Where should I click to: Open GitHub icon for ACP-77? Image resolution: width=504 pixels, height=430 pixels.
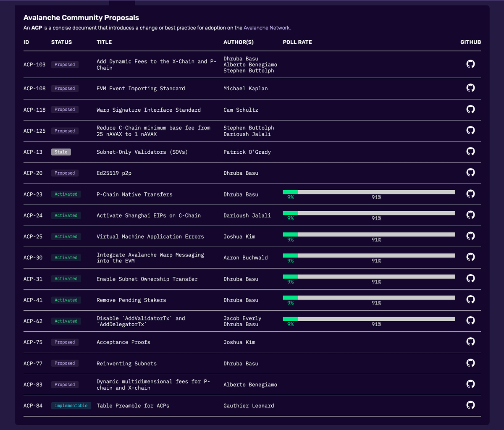[x=470, y=363]
